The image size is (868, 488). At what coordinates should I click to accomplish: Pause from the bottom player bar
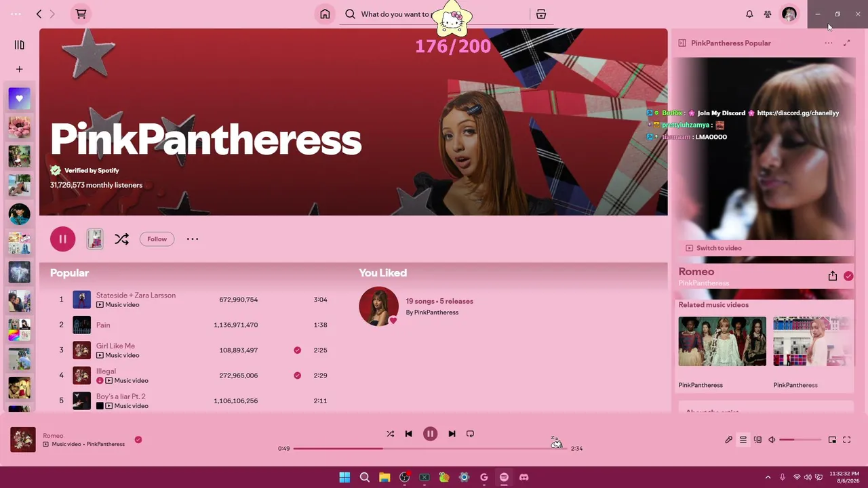(430, 434)
